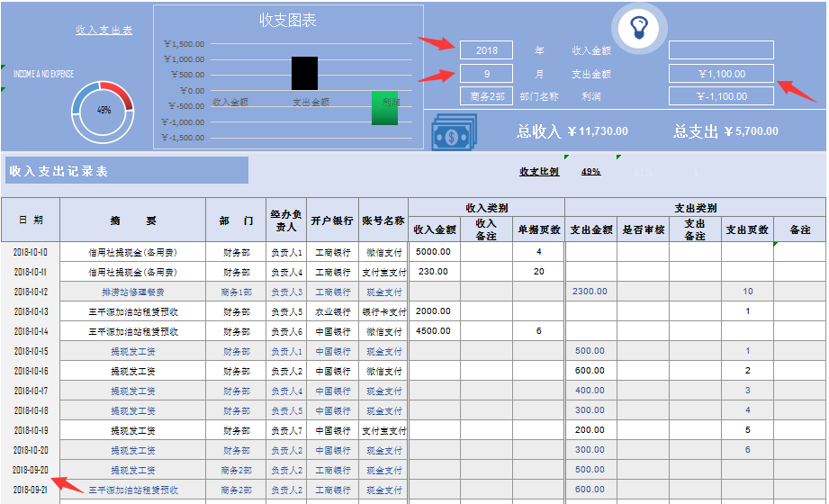Select the 单据页数 column header
The image size is (829, 504).
point(539,229)
